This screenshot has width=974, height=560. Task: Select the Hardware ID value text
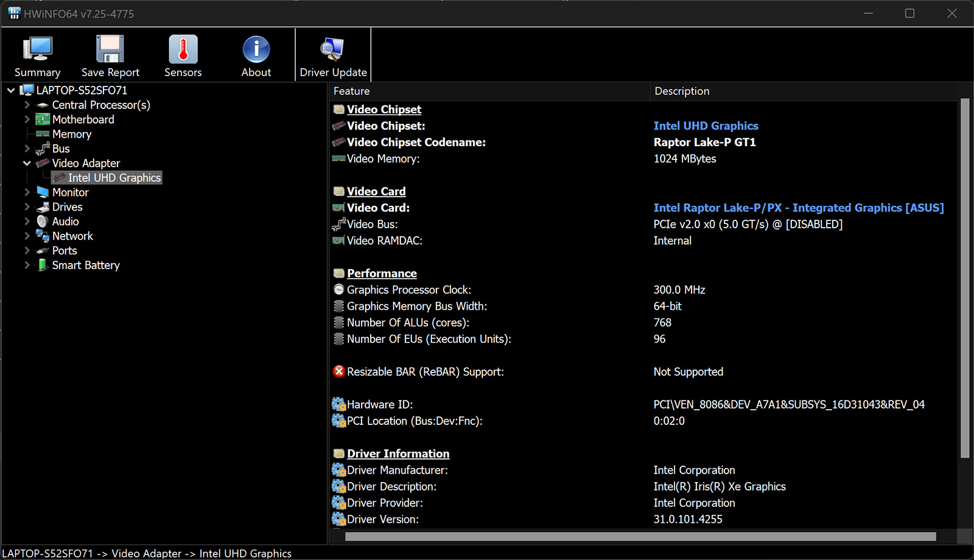point(788,405)
